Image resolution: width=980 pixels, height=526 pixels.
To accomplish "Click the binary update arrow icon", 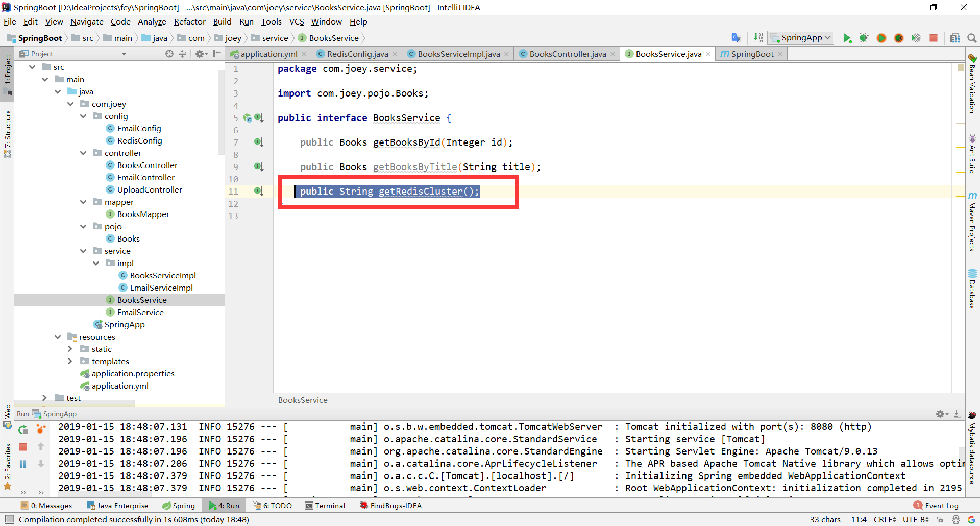I will coord(758,38).
